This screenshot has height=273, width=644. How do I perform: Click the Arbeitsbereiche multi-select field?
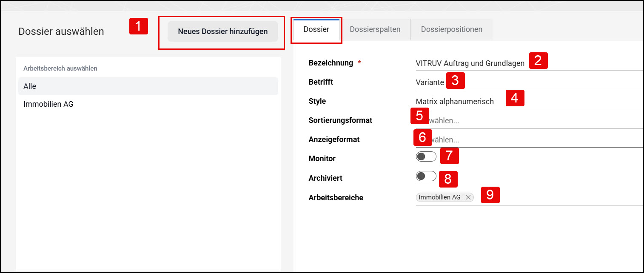coord(530,197)
